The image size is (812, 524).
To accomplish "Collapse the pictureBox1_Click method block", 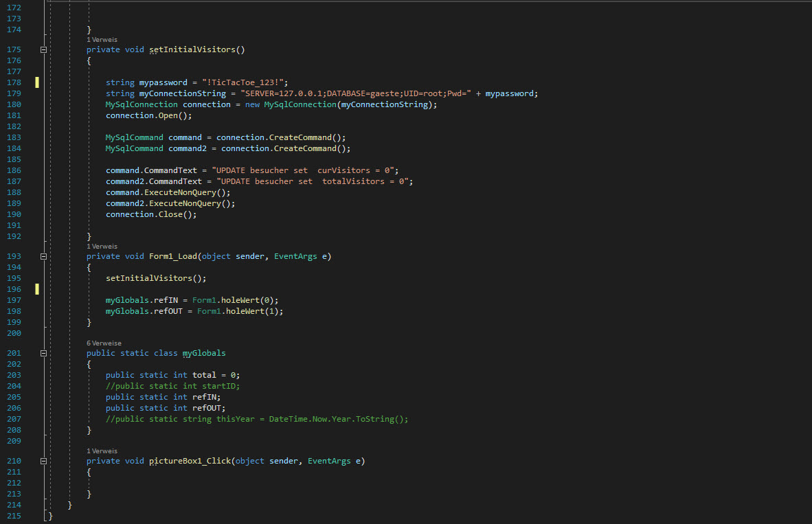I will click(43, 461).
